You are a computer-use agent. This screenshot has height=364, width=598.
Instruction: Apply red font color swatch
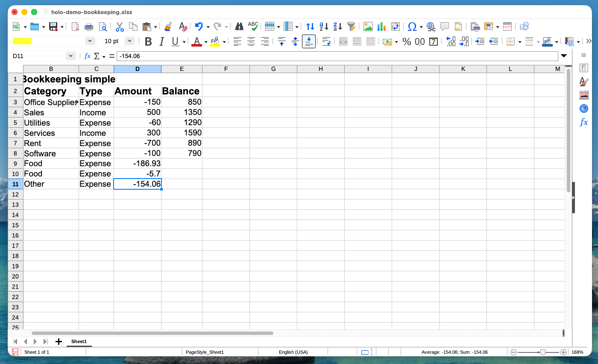point(196,41)
